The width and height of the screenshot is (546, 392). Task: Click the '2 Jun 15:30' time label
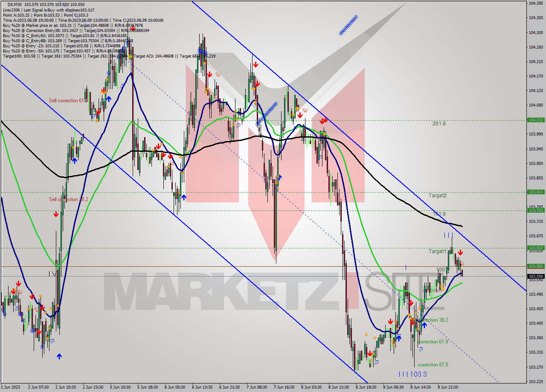pyautogui.click(x=66, y=387)
